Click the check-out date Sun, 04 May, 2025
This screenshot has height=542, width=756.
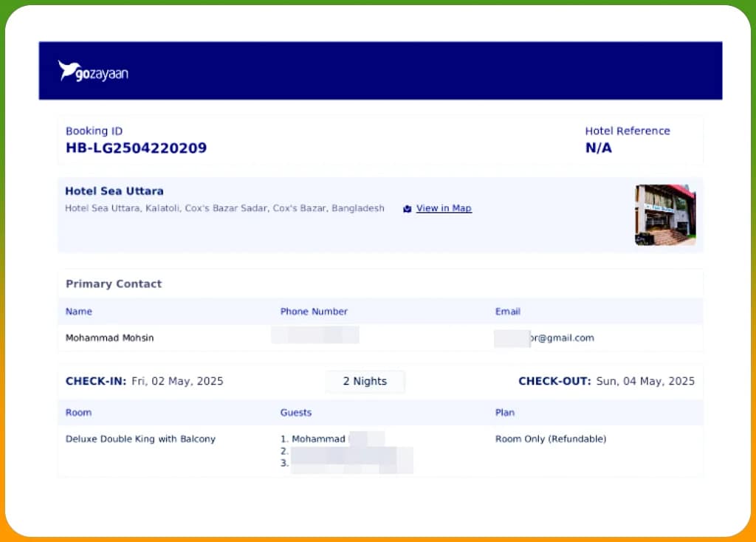645,382
